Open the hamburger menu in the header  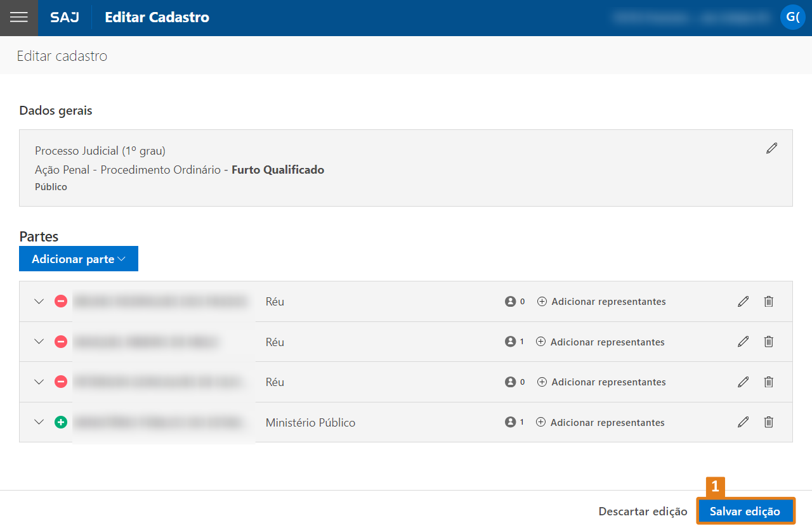[19, 18]
